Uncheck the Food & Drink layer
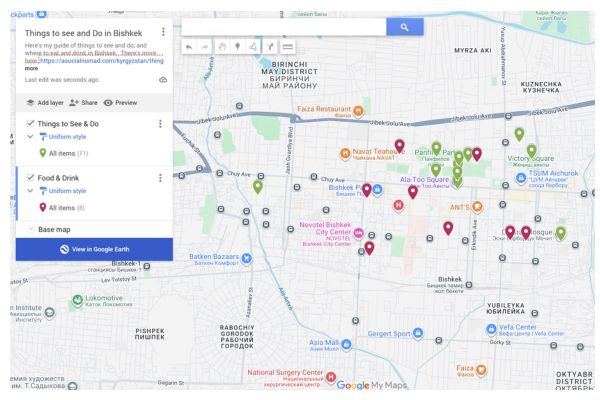This screenshot has height=400, width=600. (x=30, y=177)
